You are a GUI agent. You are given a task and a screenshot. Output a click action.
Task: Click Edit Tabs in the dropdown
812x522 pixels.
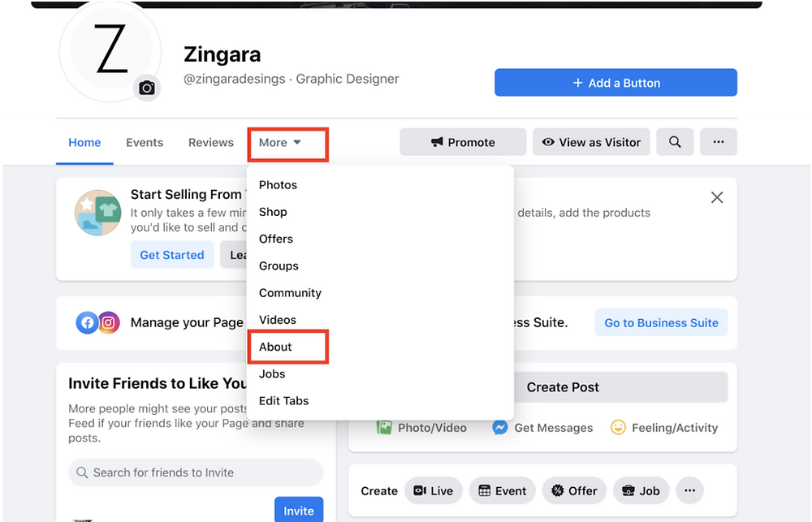(x=381, y=401)
